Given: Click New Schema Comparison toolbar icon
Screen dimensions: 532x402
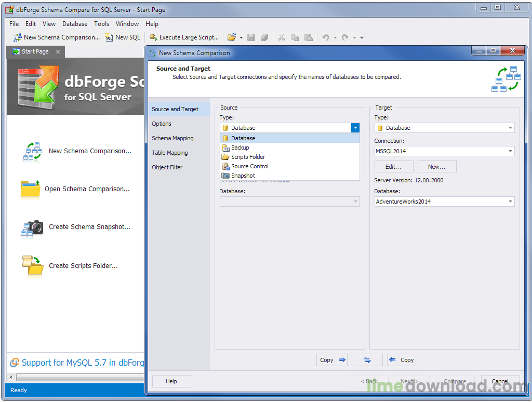Looking at the screenshot, I should click(18, 37).
